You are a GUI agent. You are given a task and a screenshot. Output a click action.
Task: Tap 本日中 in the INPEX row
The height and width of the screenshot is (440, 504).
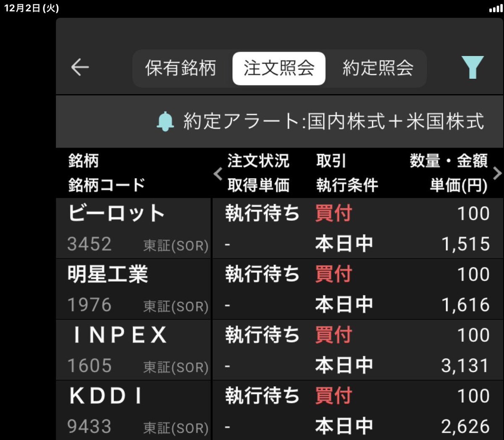point(344,366)
